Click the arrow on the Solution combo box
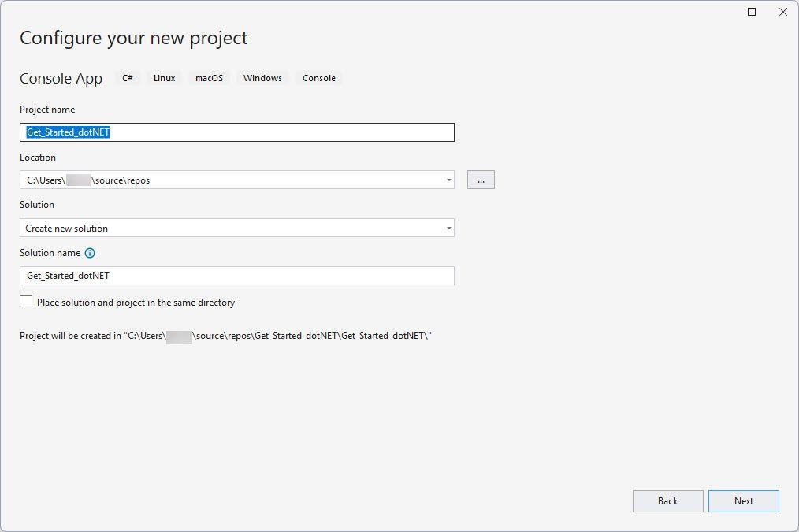 pos(448,229)
